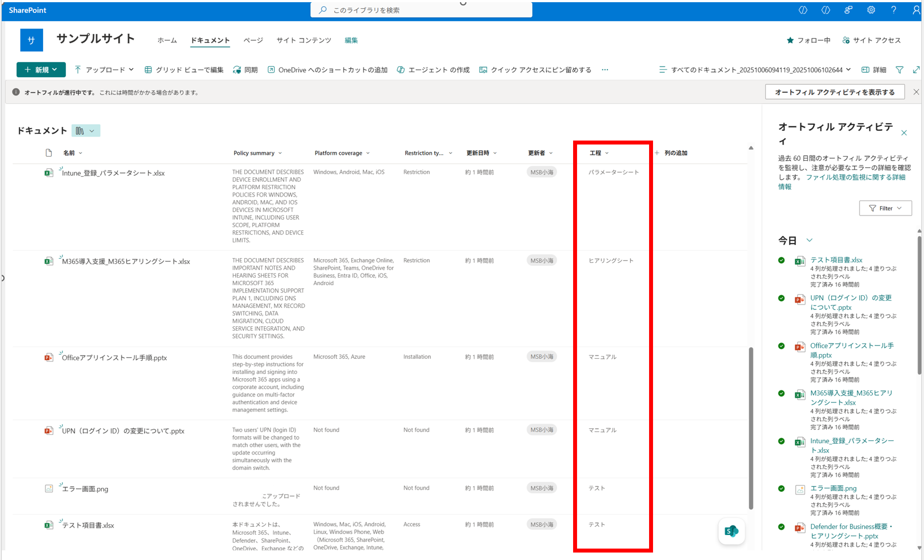Click the sync (同期) icon
Image resolution: width=924 pixels, height=560 pixels.
(x=237, y=70)
